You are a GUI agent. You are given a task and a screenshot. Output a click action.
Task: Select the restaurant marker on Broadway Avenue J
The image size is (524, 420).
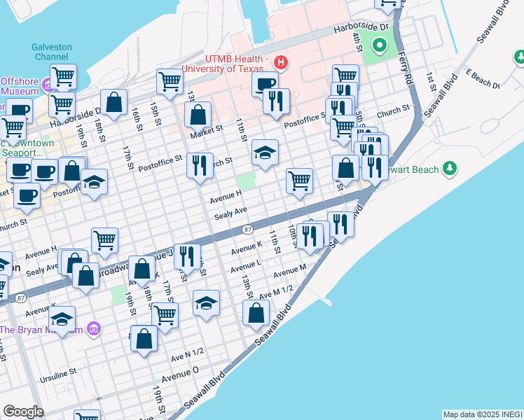187,258
